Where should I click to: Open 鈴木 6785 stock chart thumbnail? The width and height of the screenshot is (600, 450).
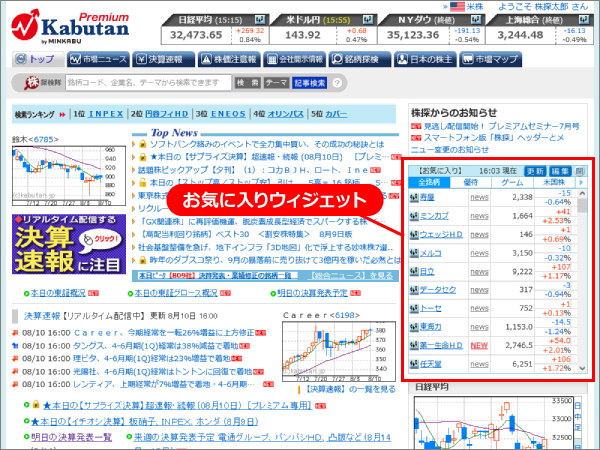[69, 176]
